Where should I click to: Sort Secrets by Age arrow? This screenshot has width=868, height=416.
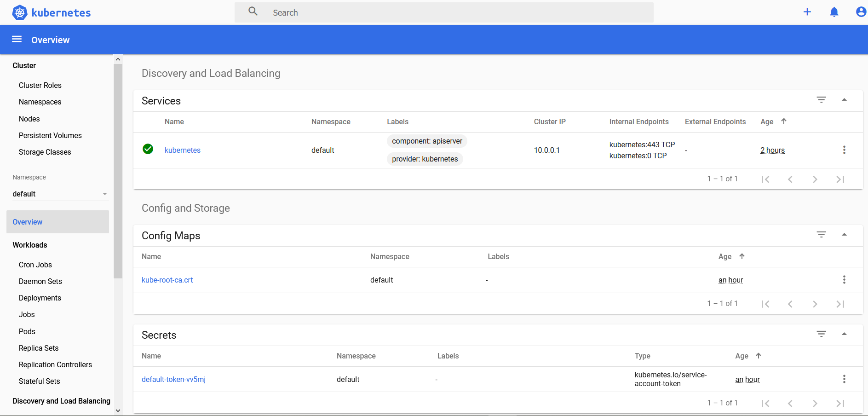(759, 356)
